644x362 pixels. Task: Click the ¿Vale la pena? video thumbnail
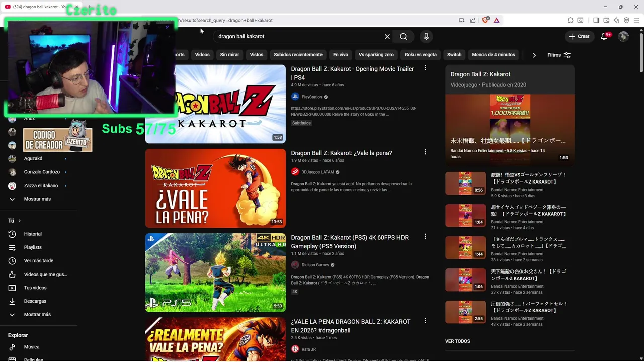coord(215,188)
